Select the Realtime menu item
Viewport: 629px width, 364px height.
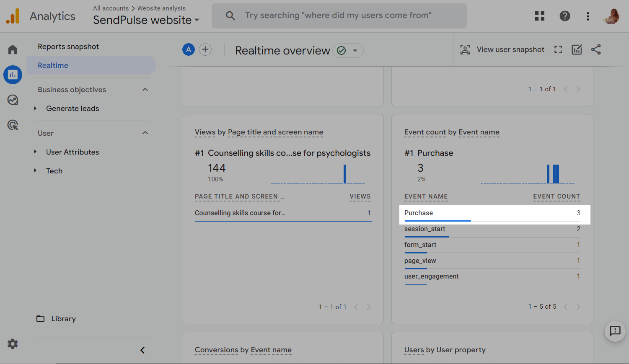click(53, 65)
